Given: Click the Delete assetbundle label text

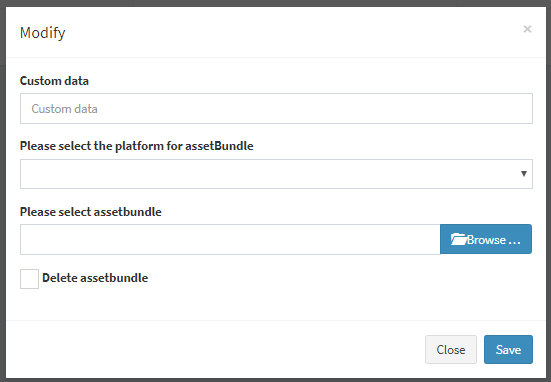Looking at the screenshot, I should click(x=95, y=278).
